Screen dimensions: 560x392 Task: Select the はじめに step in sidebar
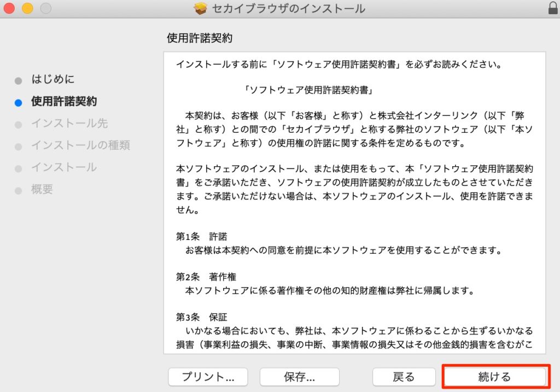click(53, 79)
